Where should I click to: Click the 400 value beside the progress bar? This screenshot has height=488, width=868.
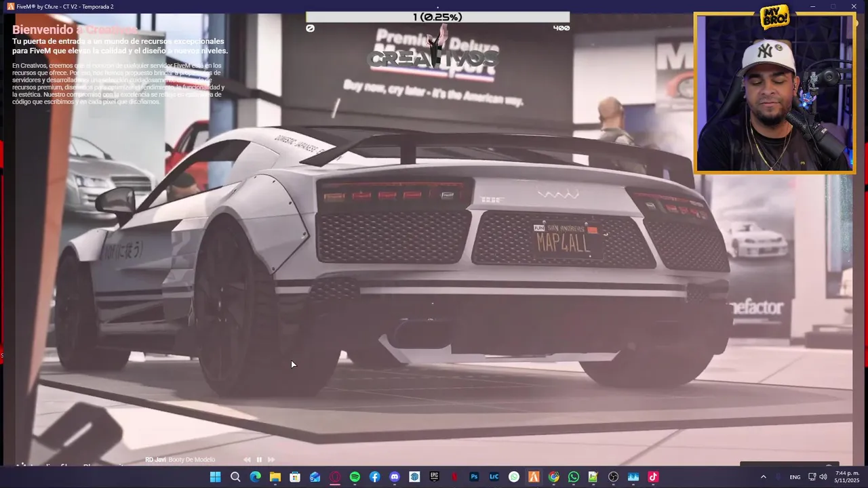point(561,28)
